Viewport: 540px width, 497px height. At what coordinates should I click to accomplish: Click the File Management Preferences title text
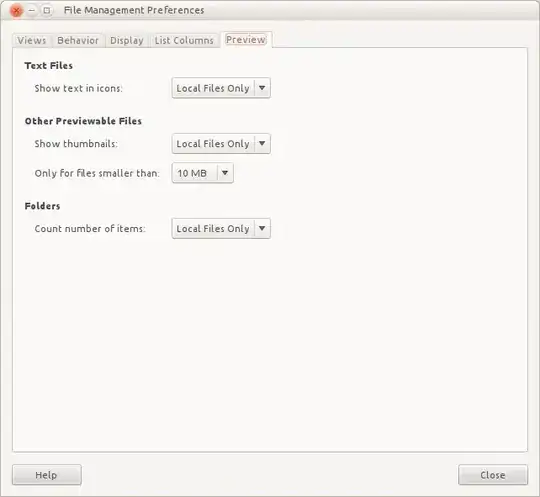(134, 10)
